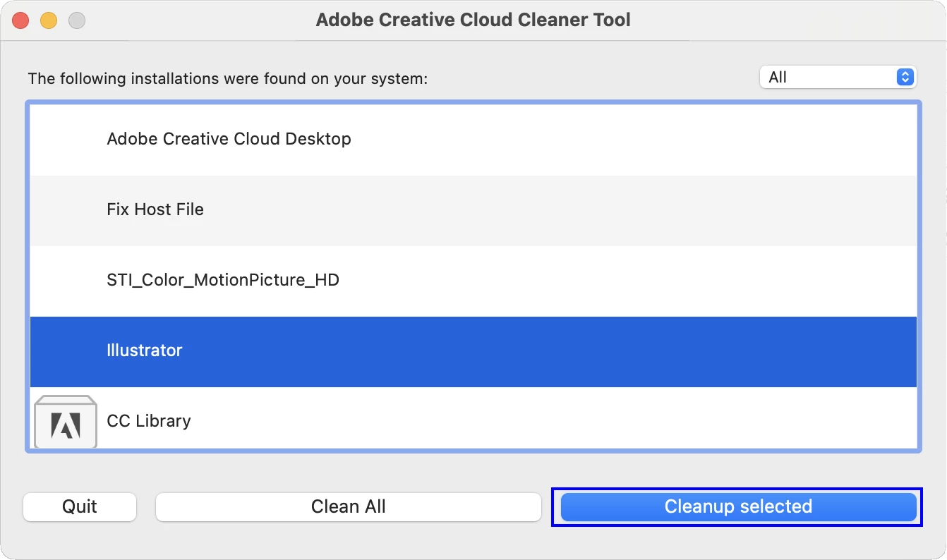Select Adobe Creative Cloud Desktop row
Viewport: 947px width, 560px height.
click(x=474, y=140)
